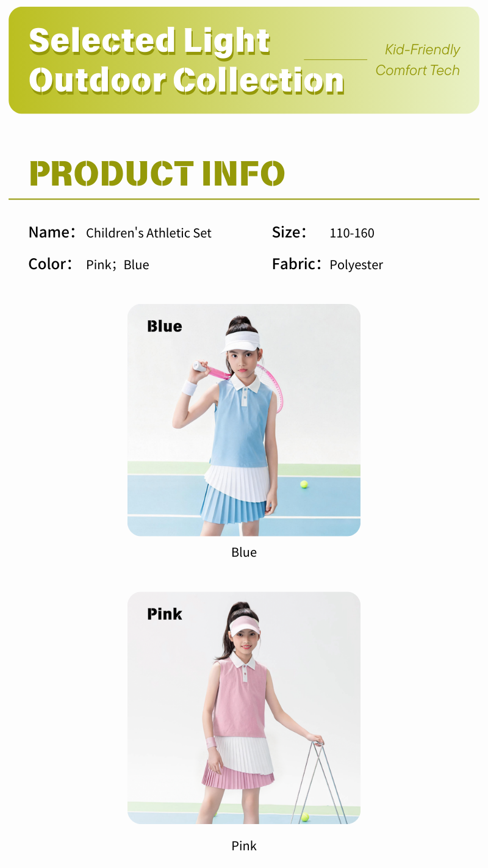488x868 pixels.
Task: Click the 110-160 size value
Action: coord(352,233)
